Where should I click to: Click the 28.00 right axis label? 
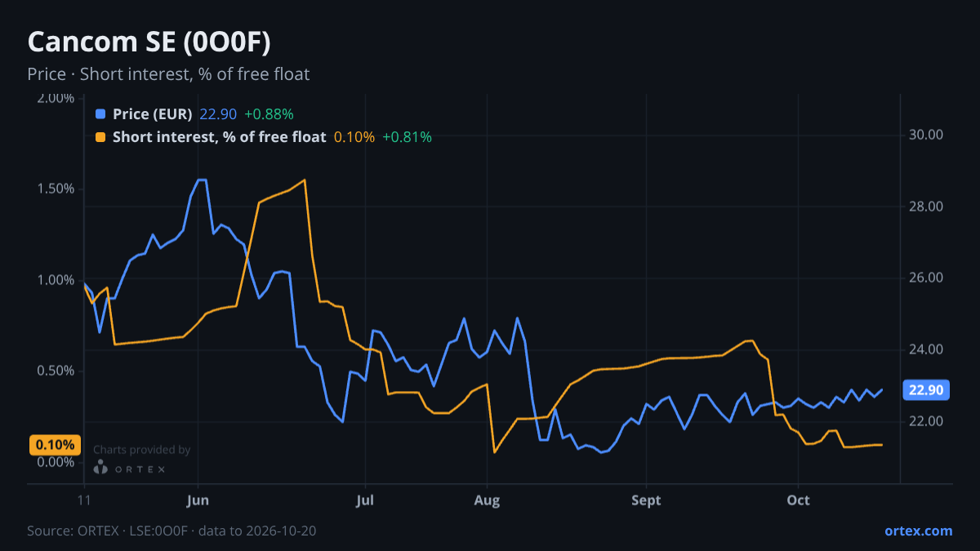(x=926, y=207)
